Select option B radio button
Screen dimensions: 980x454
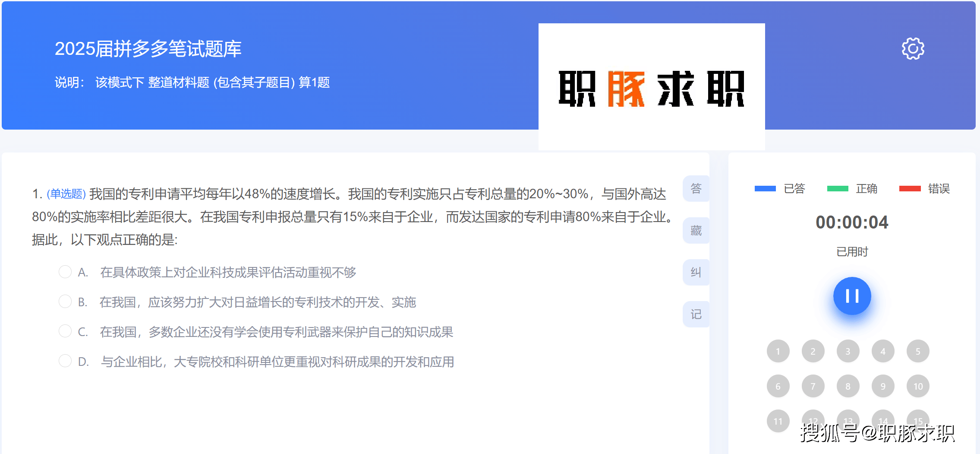[x=65, y=302]
